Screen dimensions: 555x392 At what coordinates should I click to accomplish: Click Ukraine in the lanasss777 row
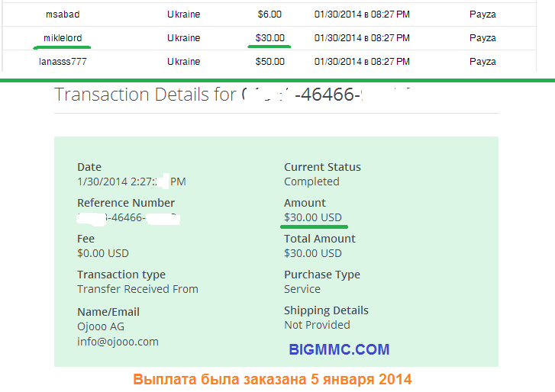coord(183,62)
